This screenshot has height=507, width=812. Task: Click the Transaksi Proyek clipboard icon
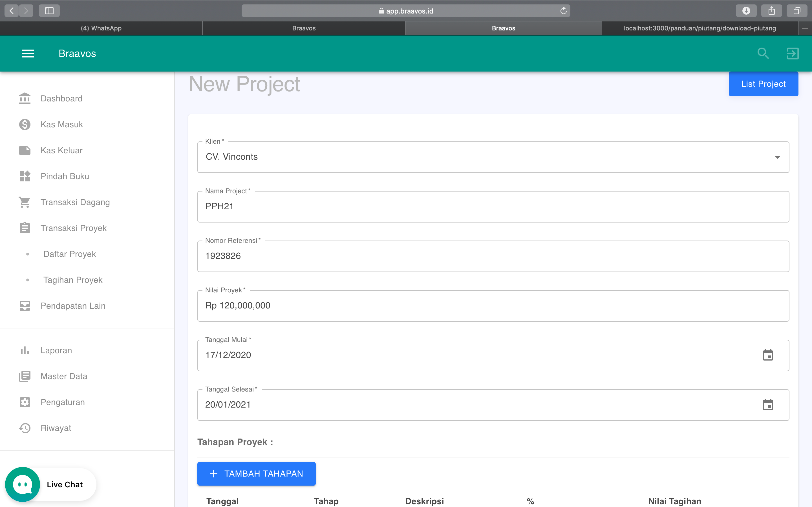click(x=25, y=228)
